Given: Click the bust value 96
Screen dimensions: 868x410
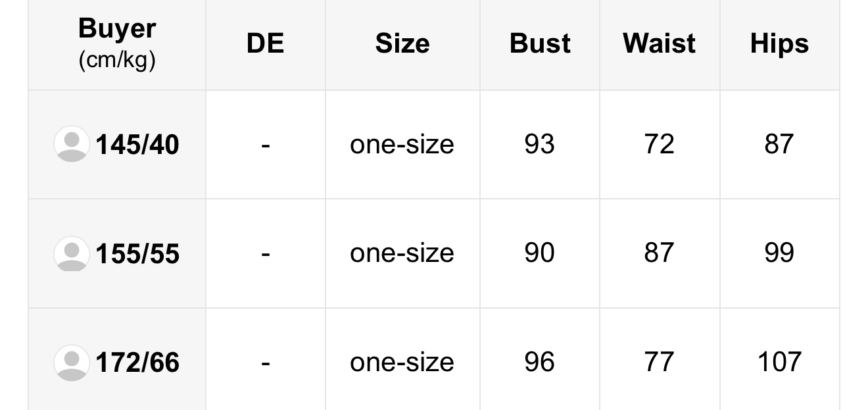Looking at the screenshot, I should [540, 363].
